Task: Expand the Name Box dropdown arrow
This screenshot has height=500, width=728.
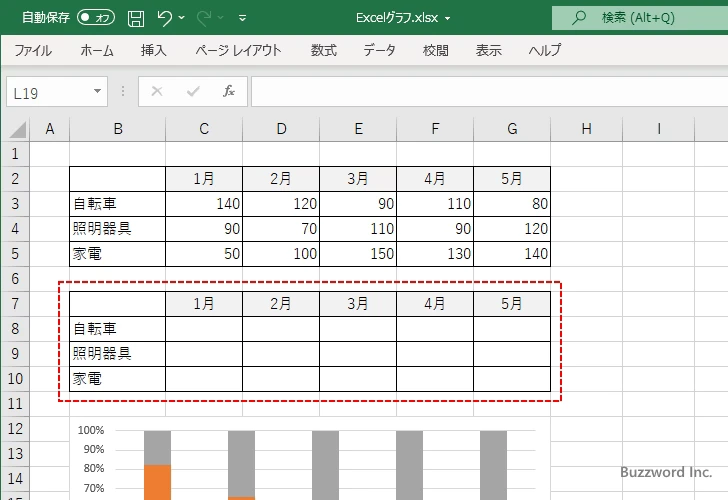Action: pos(98,91)
